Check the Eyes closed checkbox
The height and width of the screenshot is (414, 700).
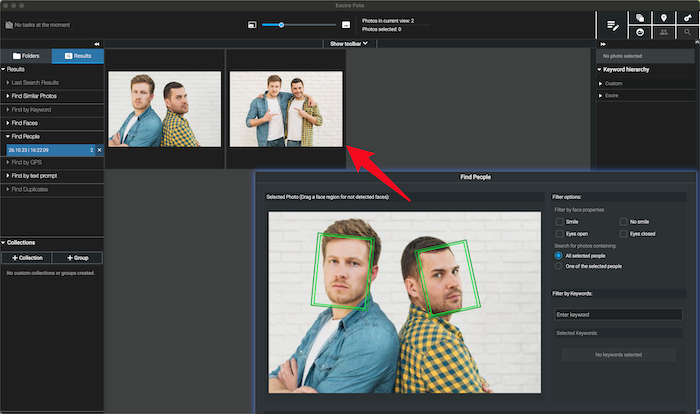623,234
